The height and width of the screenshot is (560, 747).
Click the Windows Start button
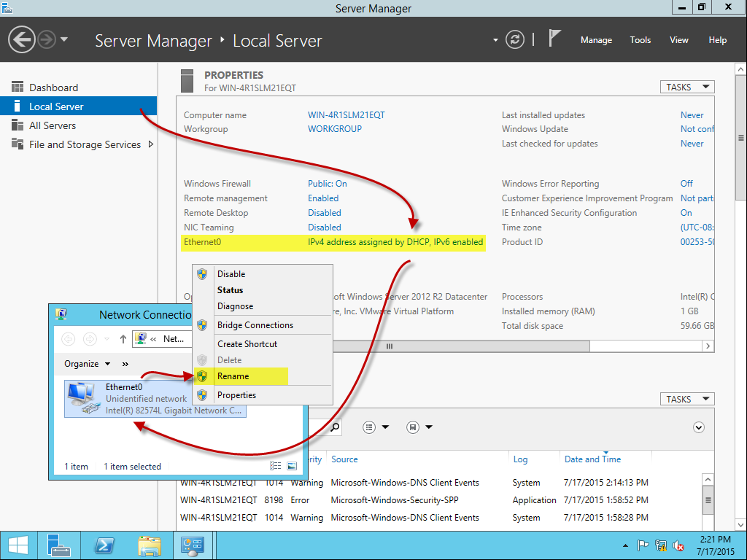click(x=18, y=545)
